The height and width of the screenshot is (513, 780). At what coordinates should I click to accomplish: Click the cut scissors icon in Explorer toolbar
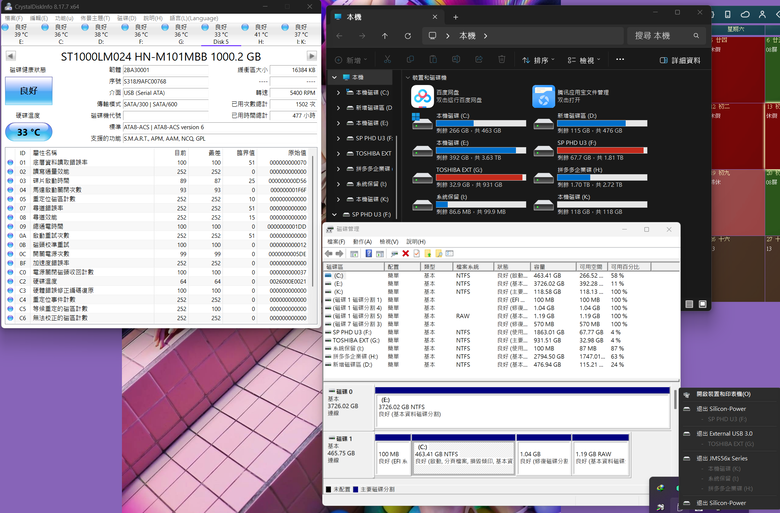pyautogui.click(x=387, y=60)
